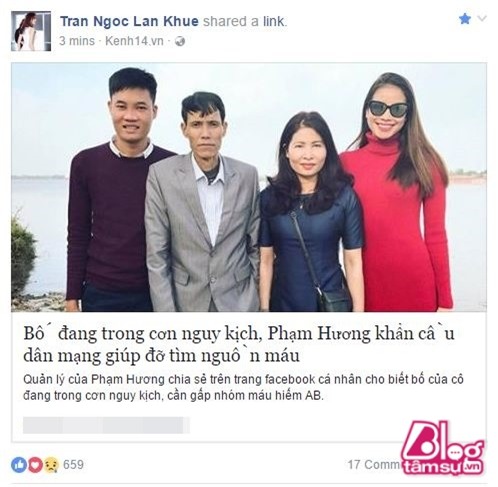Click the Blog tâm sự watermark logo
The width and height of the screenshot is (498, 487).
tap(442, 448)
